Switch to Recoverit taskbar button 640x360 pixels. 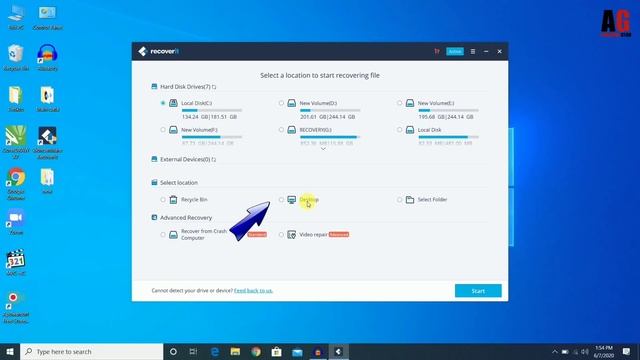tap(338, 352)
